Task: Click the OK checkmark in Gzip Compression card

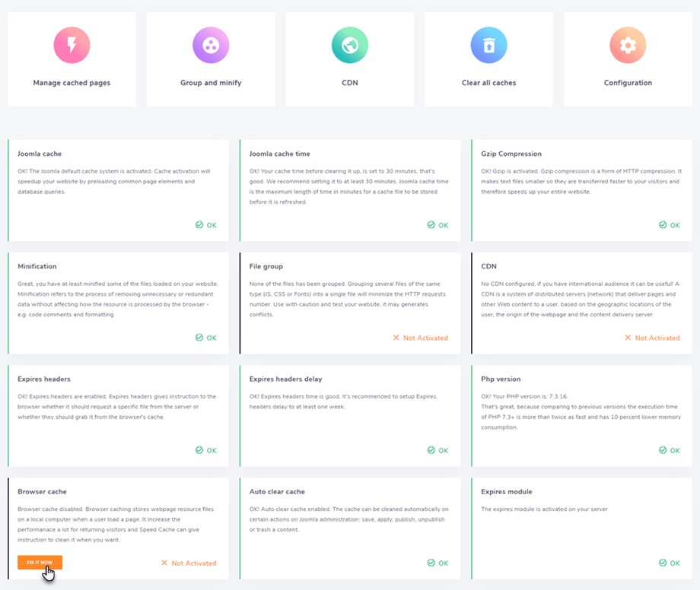Action: click(663, 225)
